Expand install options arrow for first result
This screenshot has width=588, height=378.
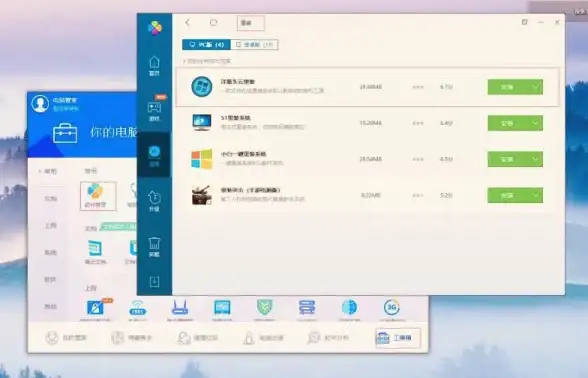click(536, 87)
